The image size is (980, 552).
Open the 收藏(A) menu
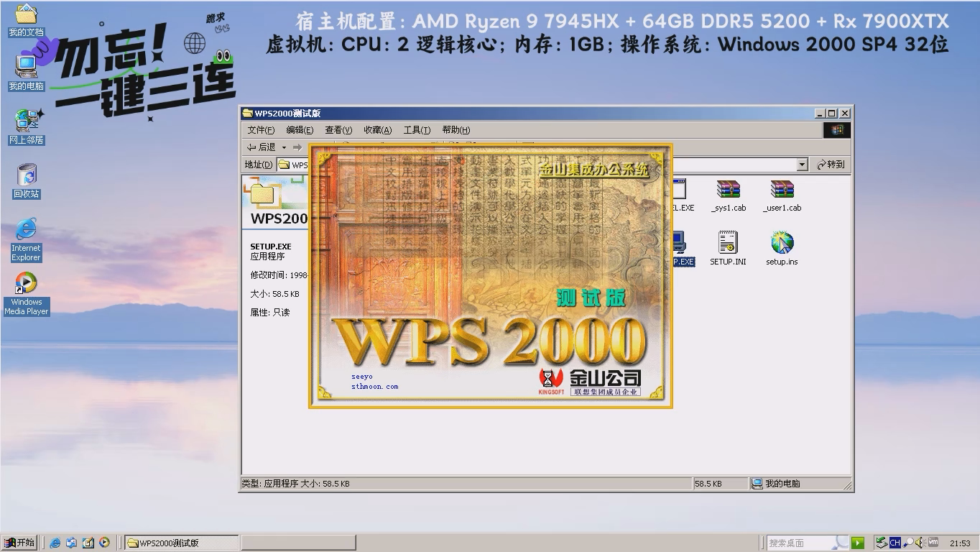[378, 130]
